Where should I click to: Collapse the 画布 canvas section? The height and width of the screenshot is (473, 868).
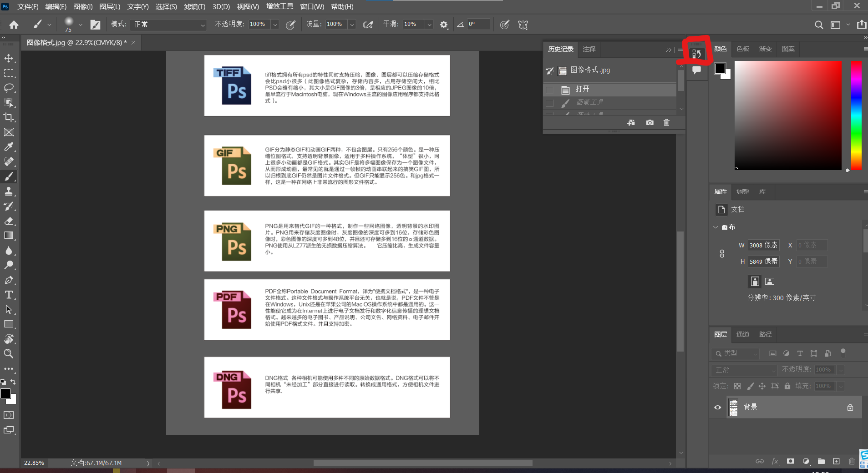(716, 227)
